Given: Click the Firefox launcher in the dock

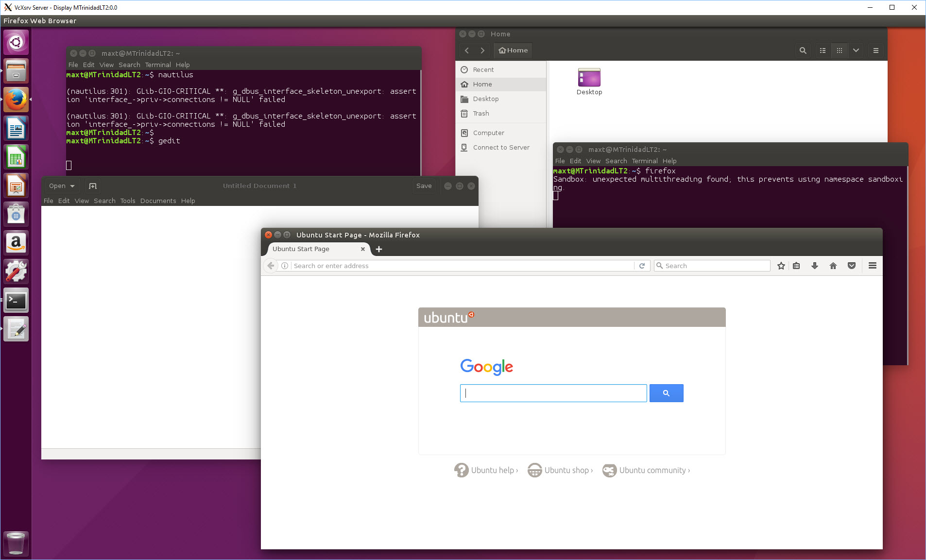Looking at the screenshot, I should tap(16, 100).
